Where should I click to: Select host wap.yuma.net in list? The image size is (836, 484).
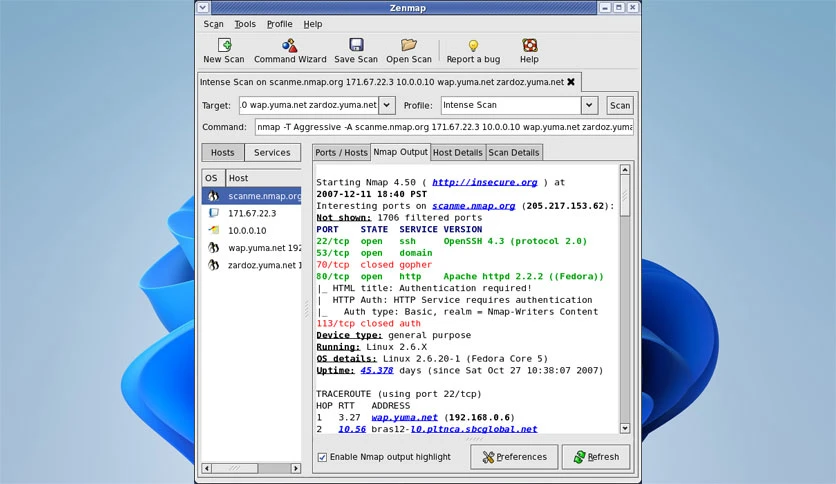[252, 248]
